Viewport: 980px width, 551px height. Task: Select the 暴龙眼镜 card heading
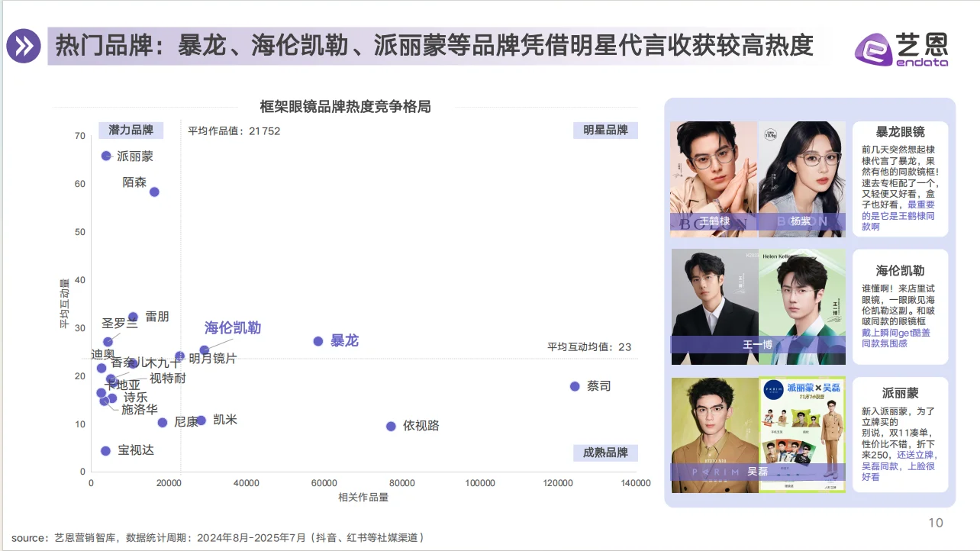[x=901, y=132]
